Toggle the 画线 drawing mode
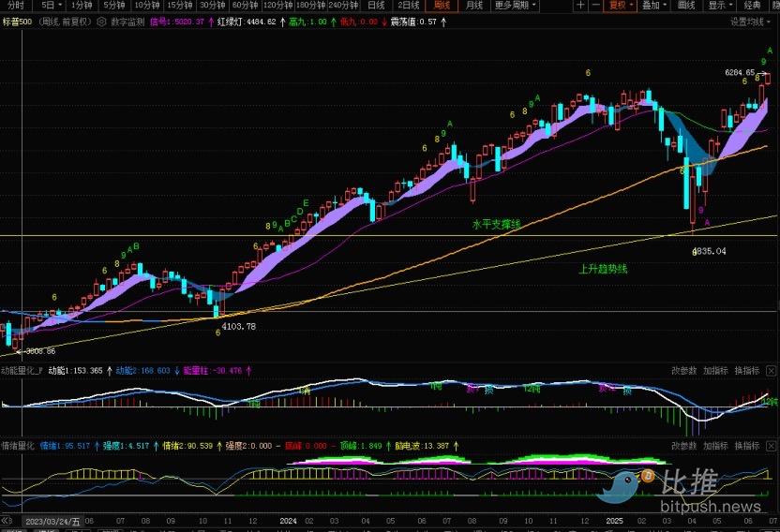 coord(686,6)
